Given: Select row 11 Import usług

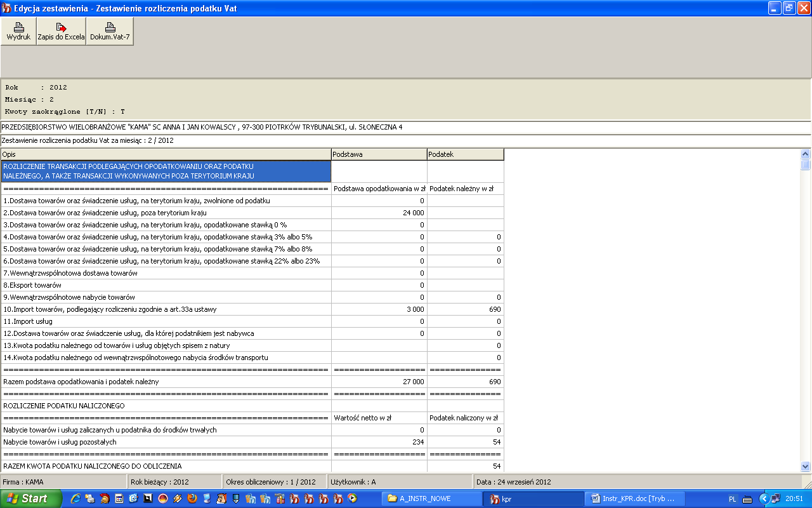Looking at the screenshot, I should pos(166,321).
